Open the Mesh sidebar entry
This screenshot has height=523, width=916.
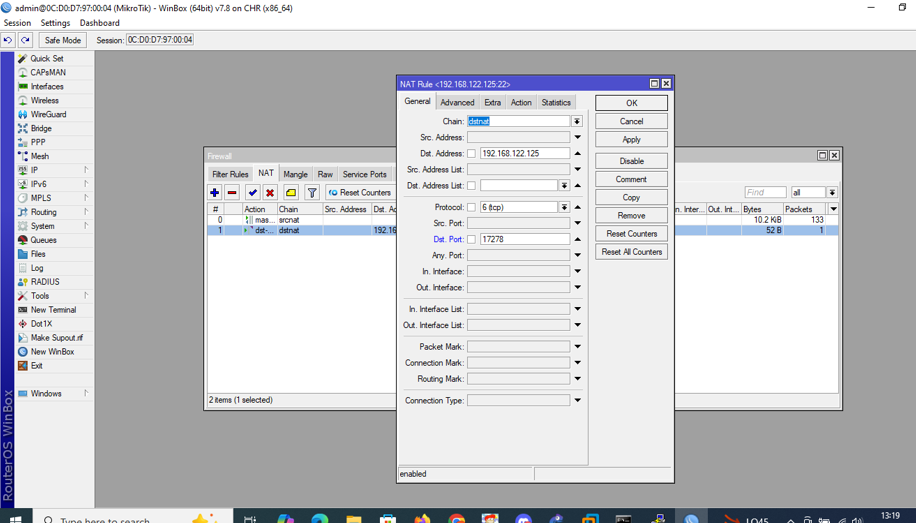coord(40,156)
